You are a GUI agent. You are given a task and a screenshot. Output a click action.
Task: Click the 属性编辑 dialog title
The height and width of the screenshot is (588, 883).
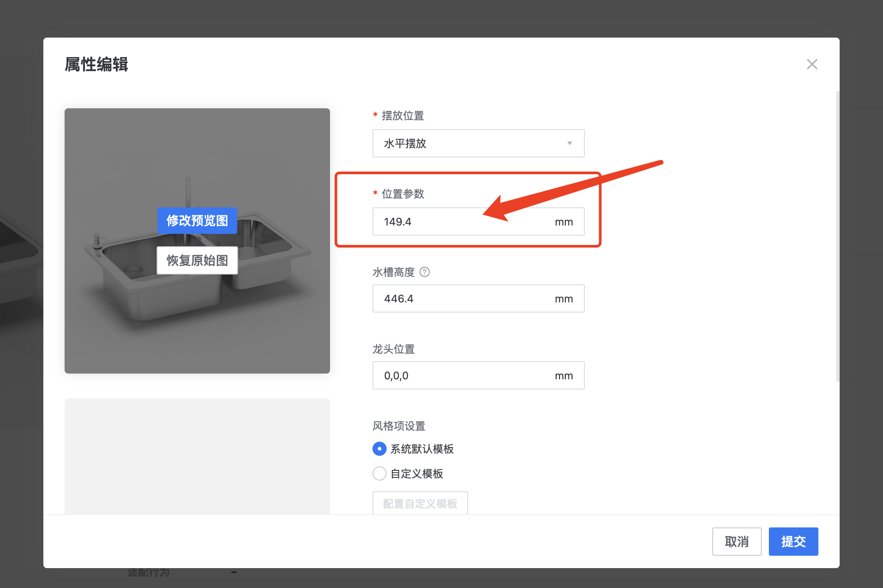coord(96,65)
